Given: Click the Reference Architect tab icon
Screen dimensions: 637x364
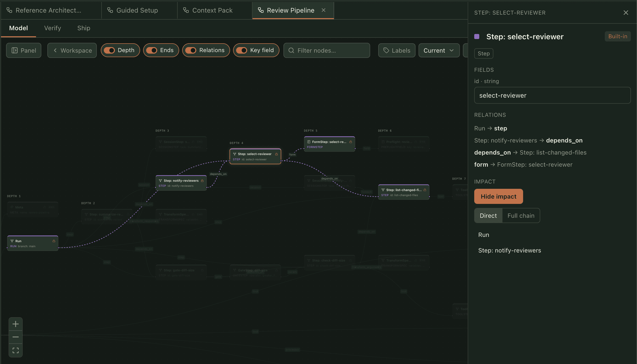Looking at the screenshot, I should tap(9, 10).
